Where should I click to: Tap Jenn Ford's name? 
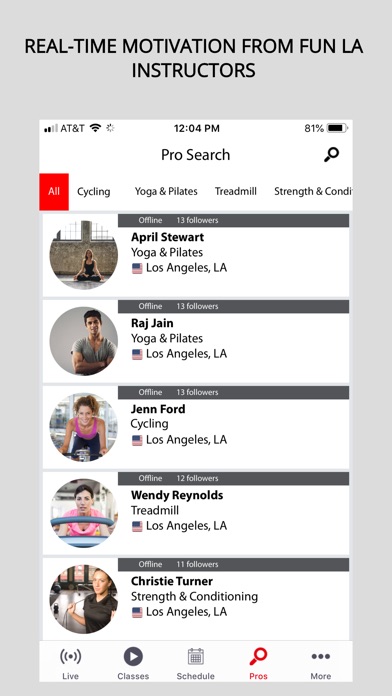158,409
